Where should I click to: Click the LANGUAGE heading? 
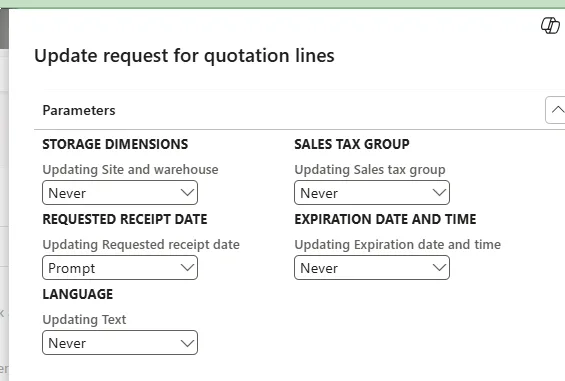click(x=78, y=294)
